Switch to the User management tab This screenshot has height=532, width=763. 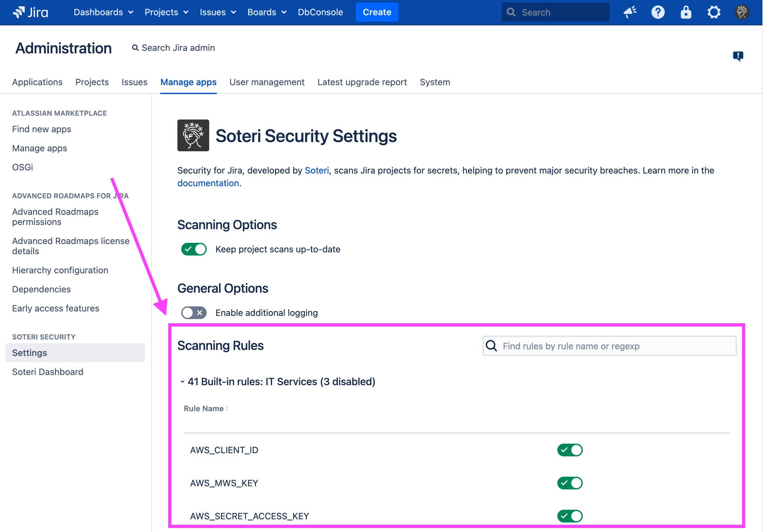tap(266, 82)
